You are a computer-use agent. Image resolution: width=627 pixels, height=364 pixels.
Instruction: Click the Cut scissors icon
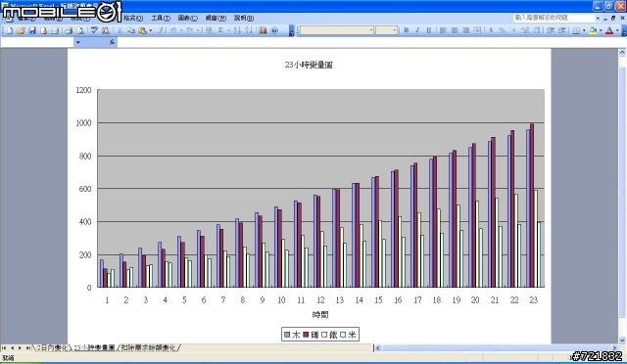(x=120, y=30)
